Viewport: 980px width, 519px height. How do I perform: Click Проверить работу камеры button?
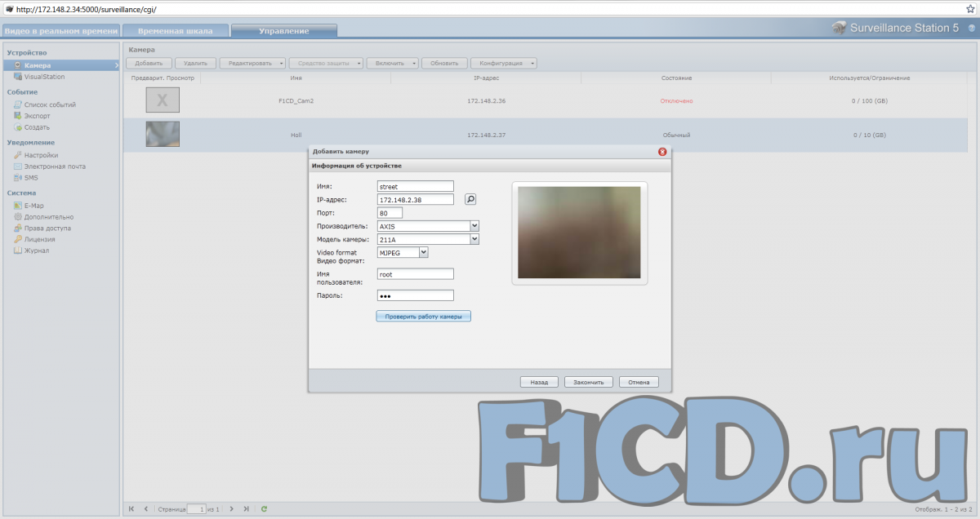tap(424, 316)
